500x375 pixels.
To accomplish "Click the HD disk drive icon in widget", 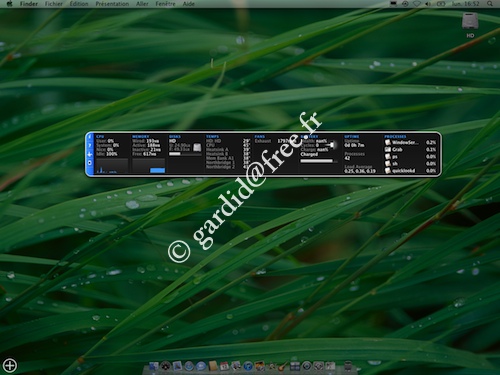I will click(197, 148).
